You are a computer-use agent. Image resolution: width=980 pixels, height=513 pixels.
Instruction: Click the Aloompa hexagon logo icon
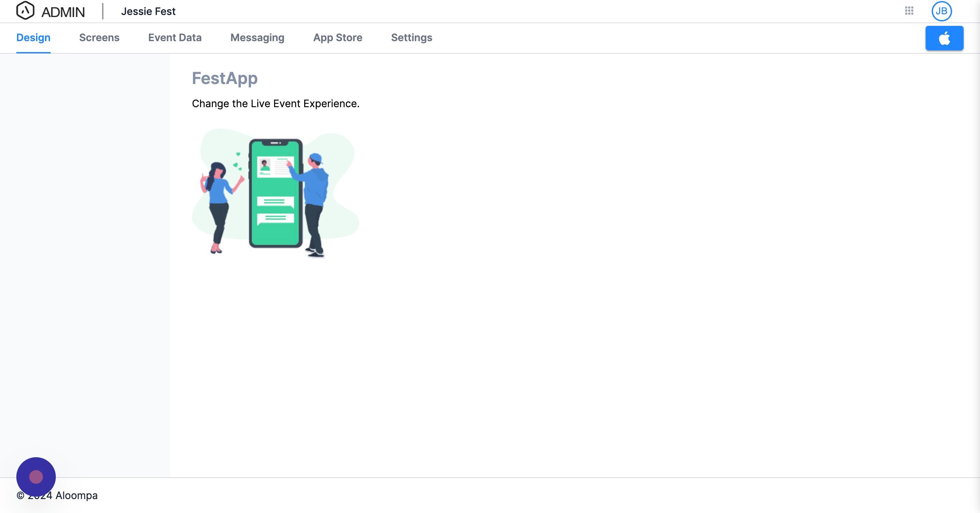pyautogui.click(x=25, y=11)
